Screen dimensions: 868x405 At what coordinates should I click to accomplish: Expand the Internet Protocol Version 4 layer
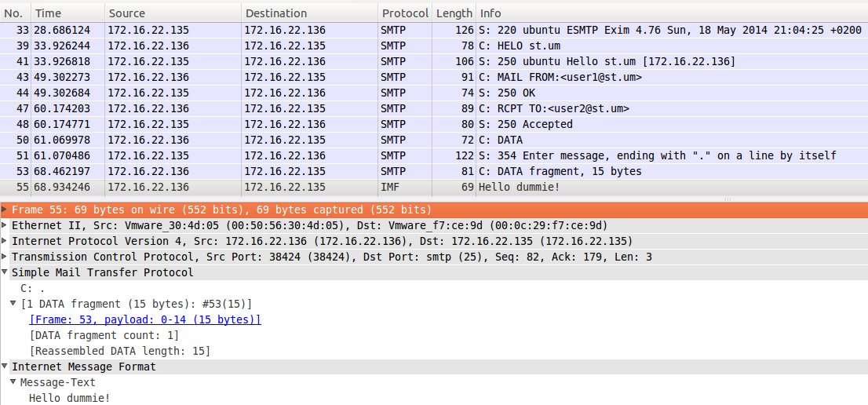[5, 241]
